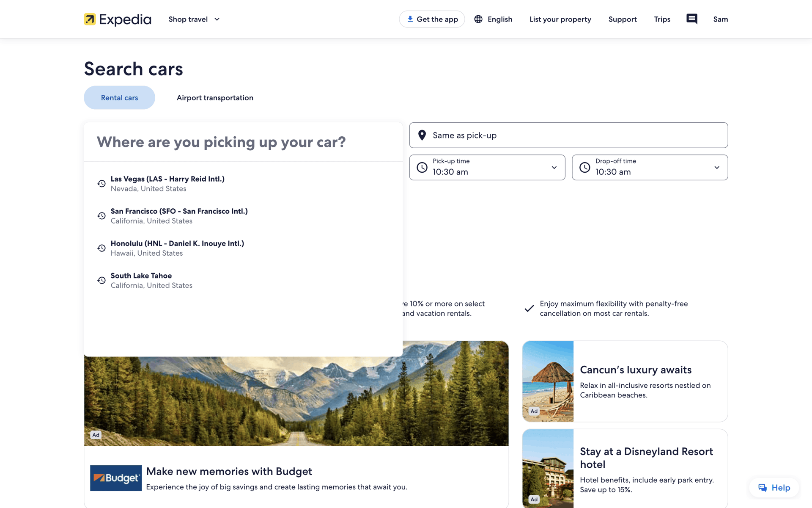Click the history icon beside Honolulu
The image size is (812, 508).
point(101,248)
